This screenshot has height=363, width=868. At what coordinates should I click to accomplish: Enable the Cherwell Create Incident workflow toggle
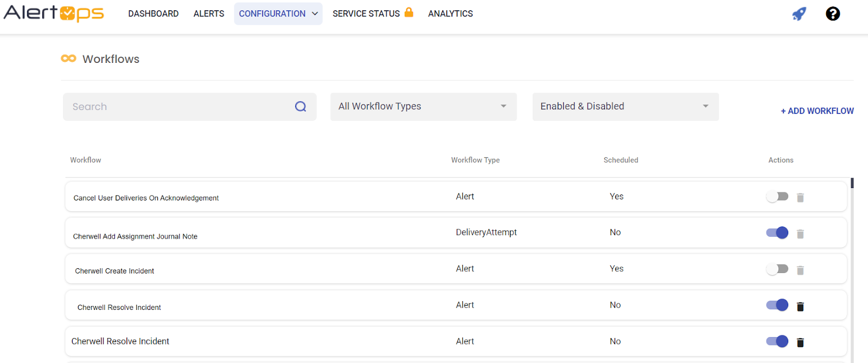pos(777,269)
